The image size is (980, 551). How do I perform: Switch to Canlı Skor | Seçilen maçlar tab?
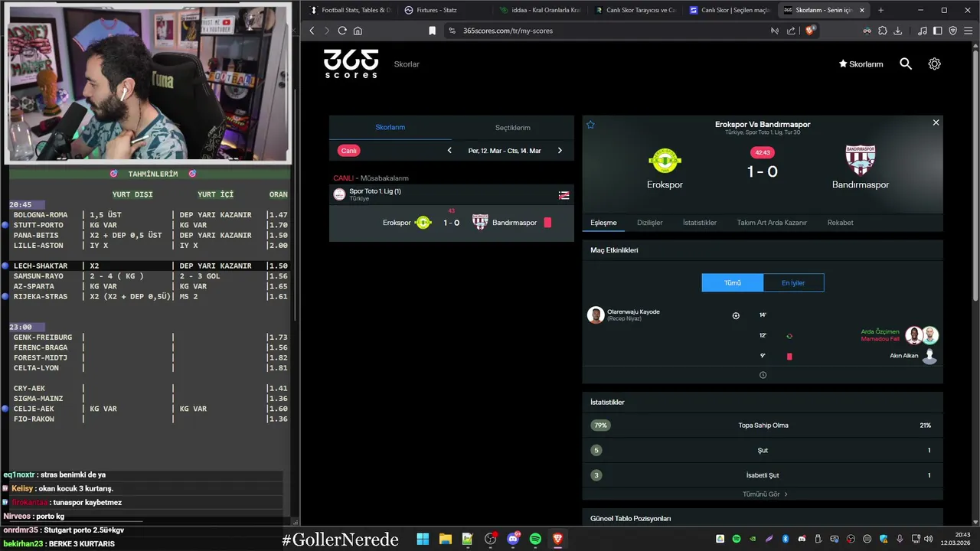730,10
